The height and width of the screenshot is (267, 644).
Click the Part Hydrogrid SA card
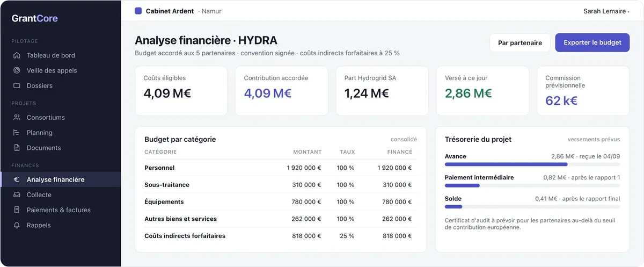pos(382,91)
